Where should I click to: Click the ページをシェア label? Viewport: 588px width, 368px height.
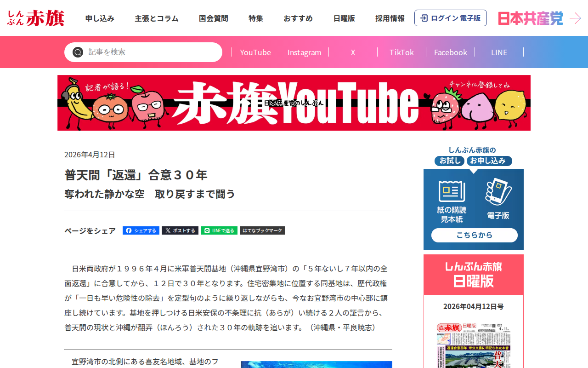click(90, 231)
